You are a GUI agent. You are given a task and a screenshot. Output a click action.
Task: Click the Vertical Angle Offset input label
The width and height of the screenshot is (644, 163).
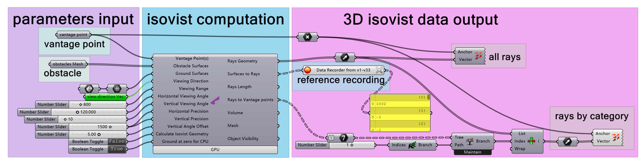188,126
